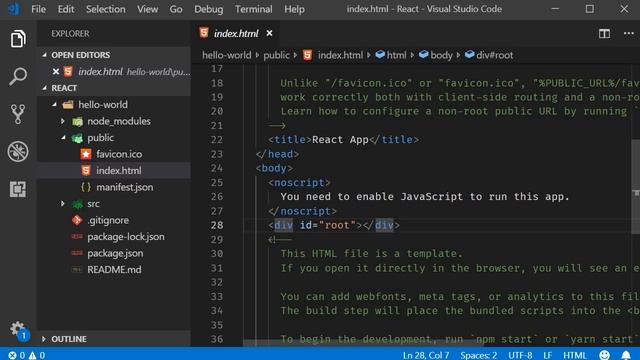Screen dimensions: 640x360
Task: Select the index.html editor tab
Action: point(236,33)
